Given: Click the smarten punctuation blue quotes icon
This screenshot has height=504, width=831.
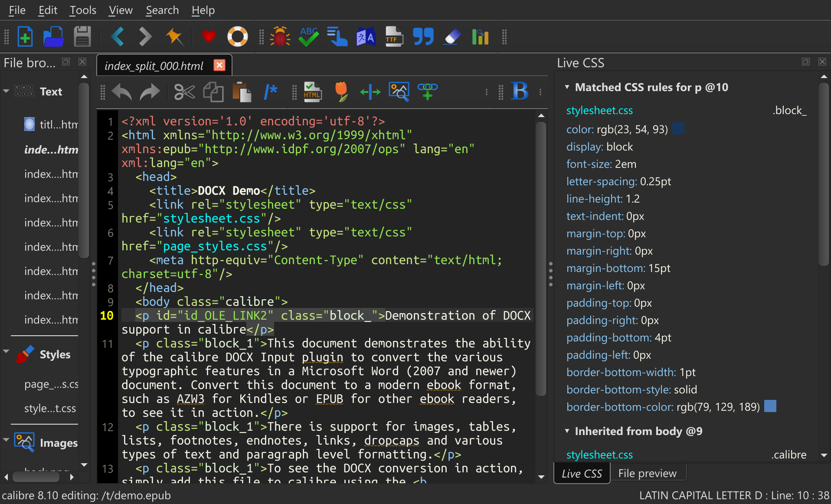Looking at the screenshot, I should click(423, 37).
